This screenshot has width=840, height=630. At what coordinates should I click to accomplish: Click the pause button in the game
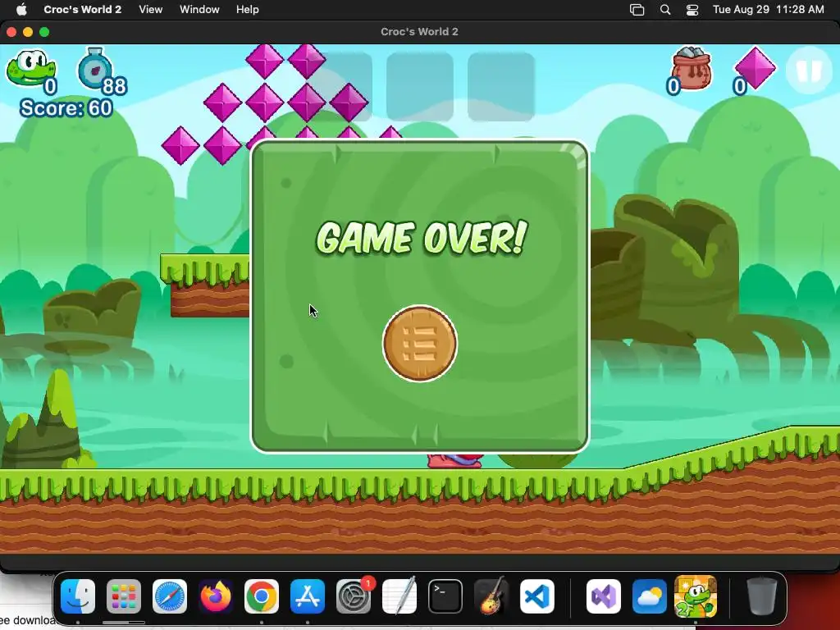click(809, 71)
